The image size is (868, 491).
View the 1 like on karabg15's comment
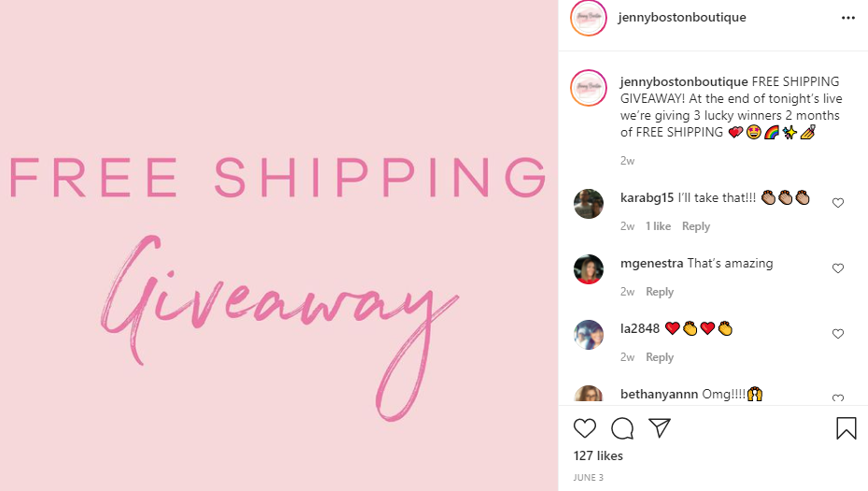658,226
